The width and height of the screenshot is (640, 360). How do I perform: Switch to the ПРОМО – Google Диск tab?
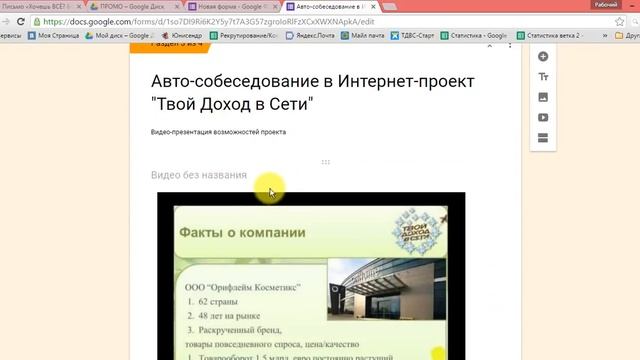[x=132, y=7]
